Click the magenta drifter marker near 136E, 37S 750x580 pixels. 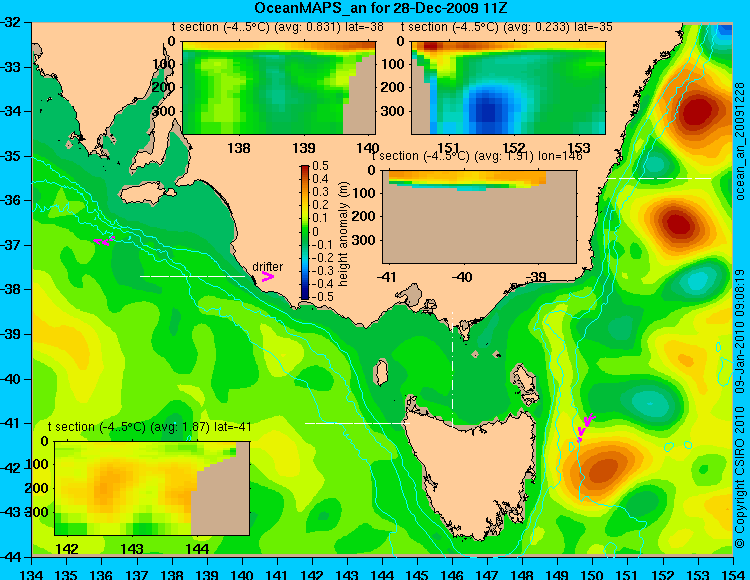(104, 241)
